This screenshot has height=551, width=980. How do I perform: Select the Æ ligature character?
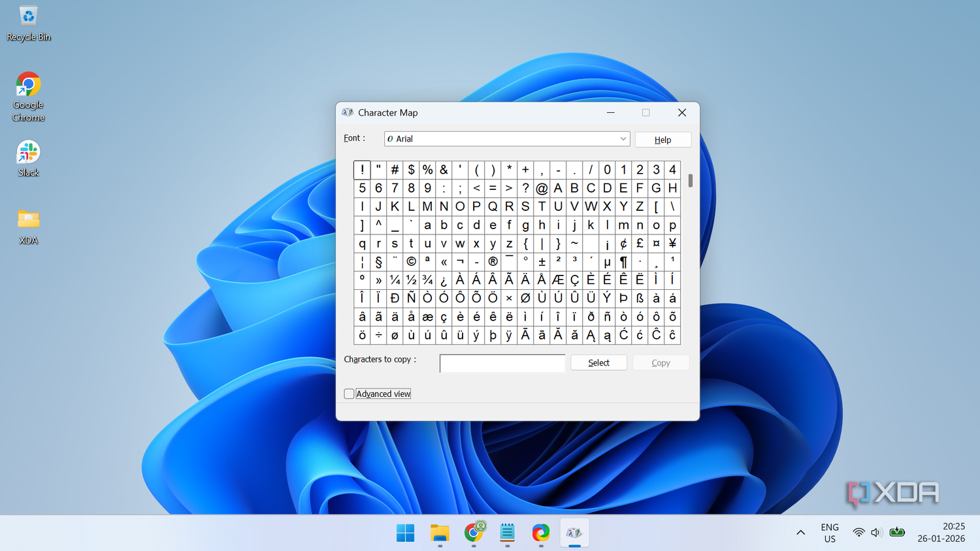point(558,280)
